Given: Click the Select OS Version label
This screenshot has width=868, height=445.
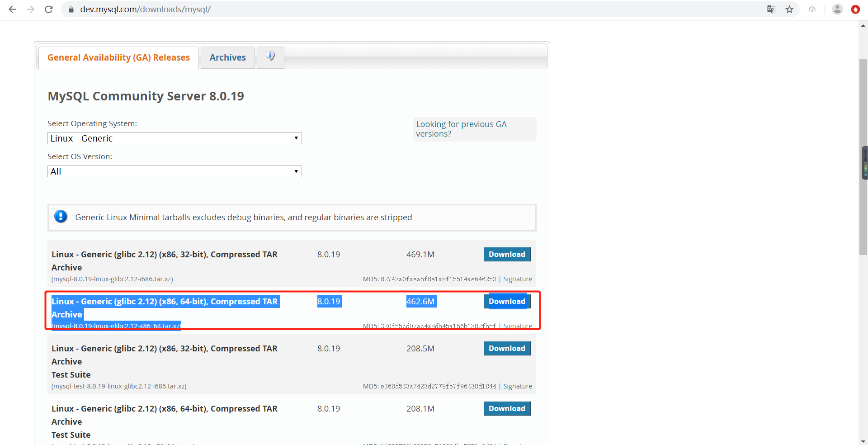Looking at the screenshot, I should pos(80,156).
